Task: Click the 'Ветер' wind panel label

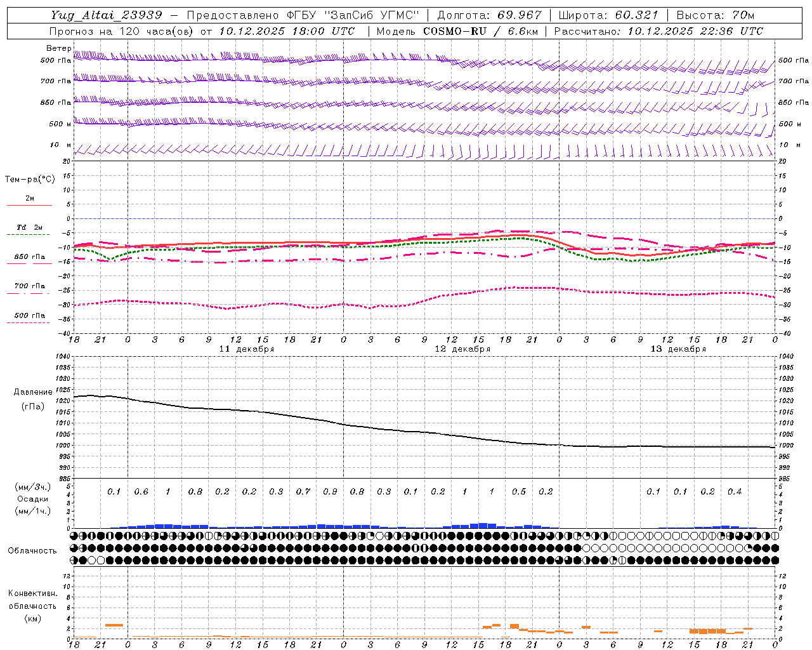Action: click(58, 48)
